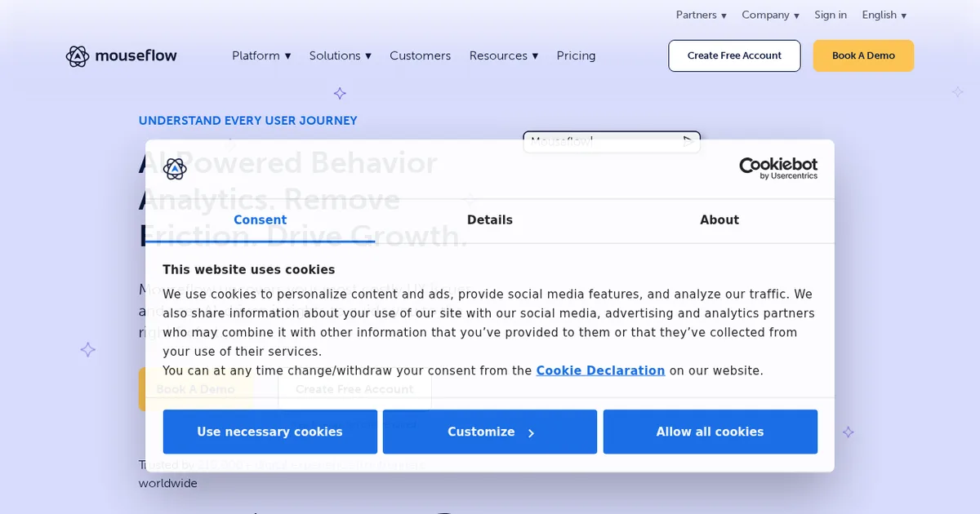The height and width of the screenshot is (514, 980).
Task: Open the Partners dropdown
Action: 702,15
